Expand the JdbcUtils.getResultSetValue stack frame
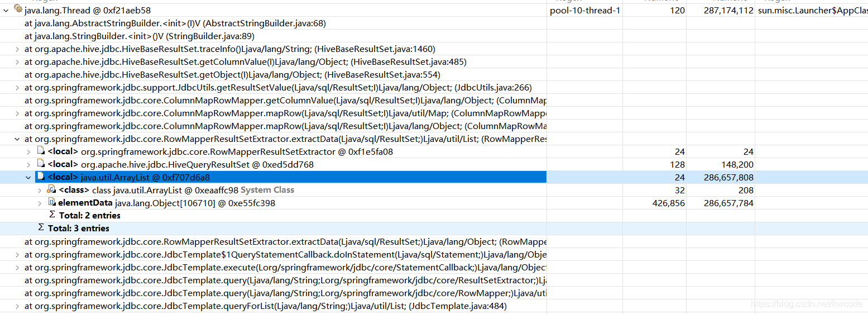This screenshot has width=868, height=314. click(17, 88)
